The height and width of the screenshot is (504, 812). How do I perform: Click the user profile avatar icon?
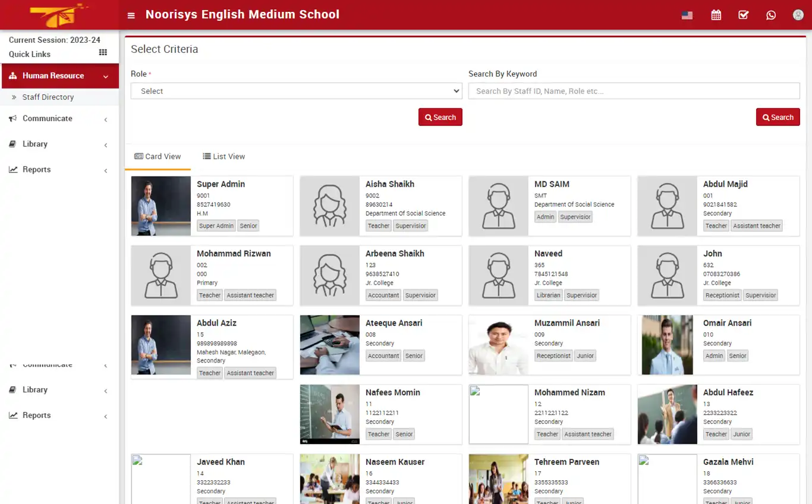[x=798, y=15]
